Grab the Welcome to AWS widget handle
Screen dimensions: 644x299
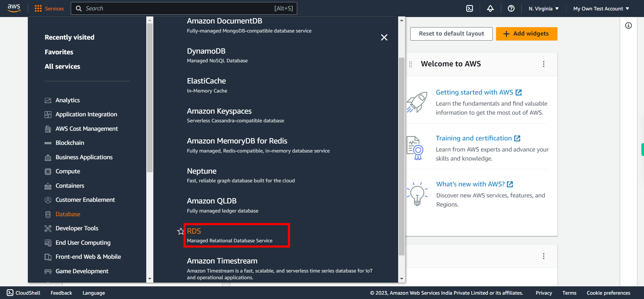[411, 64]
